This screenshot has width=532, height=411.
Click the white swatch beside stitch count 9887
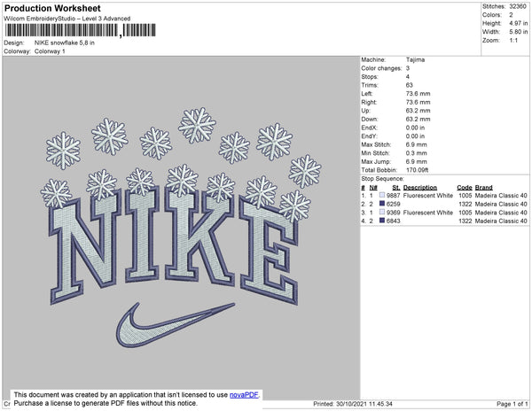click(x=382, y=195)
